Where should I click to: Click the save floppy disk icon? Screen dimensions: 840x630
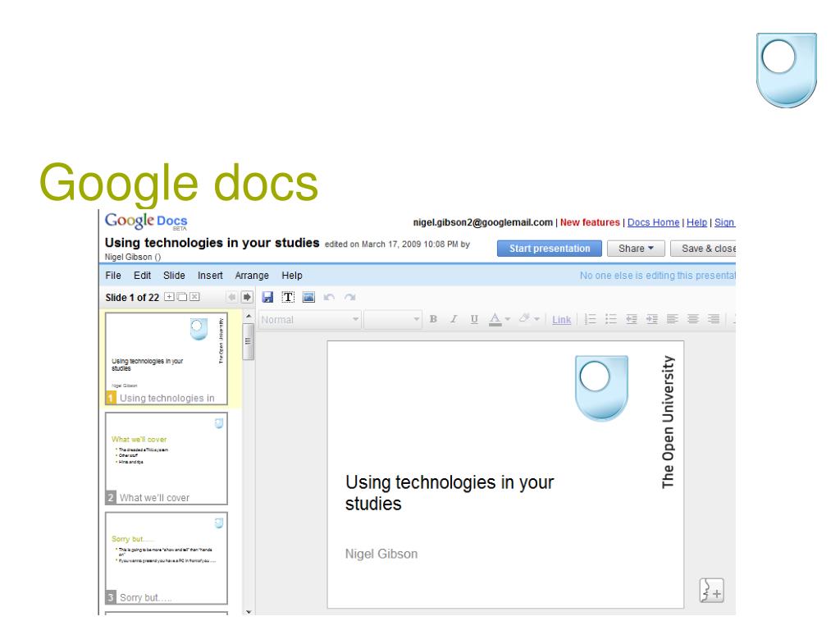[x=267, y=297]
